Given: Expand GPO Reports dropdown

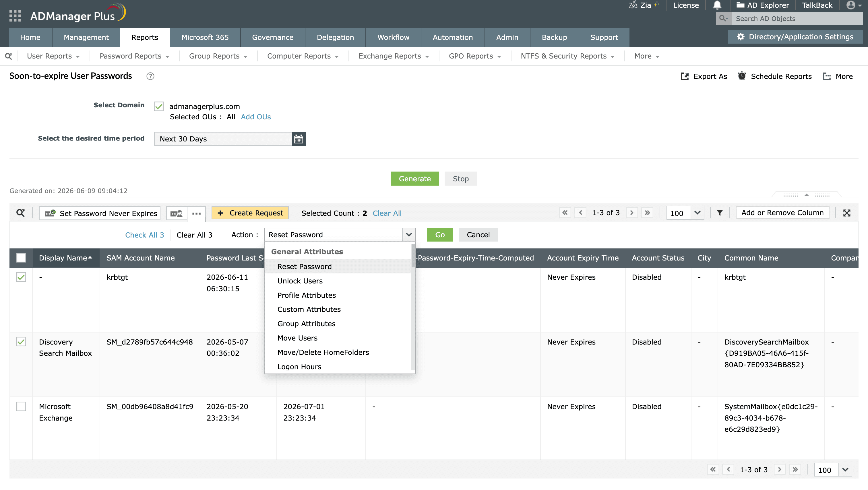Looking at the screenshot, I should [475, 56].
